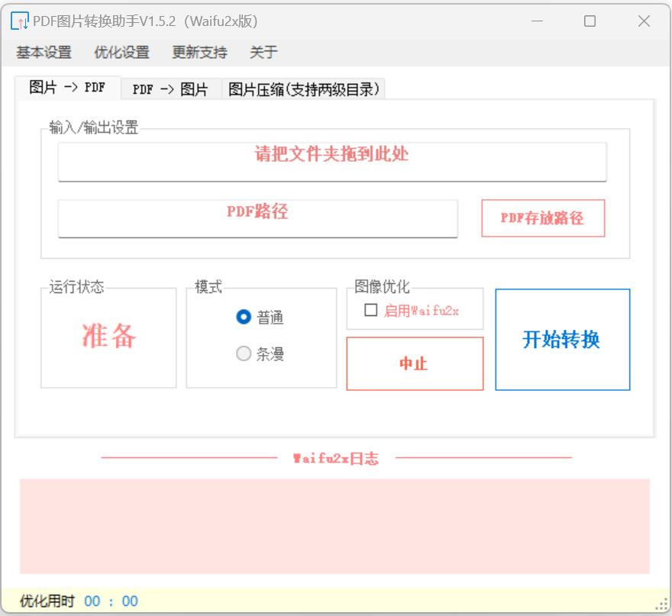
Task: Switch to the 图片 -> PDF tab
Action: click(x=68, y=87)
